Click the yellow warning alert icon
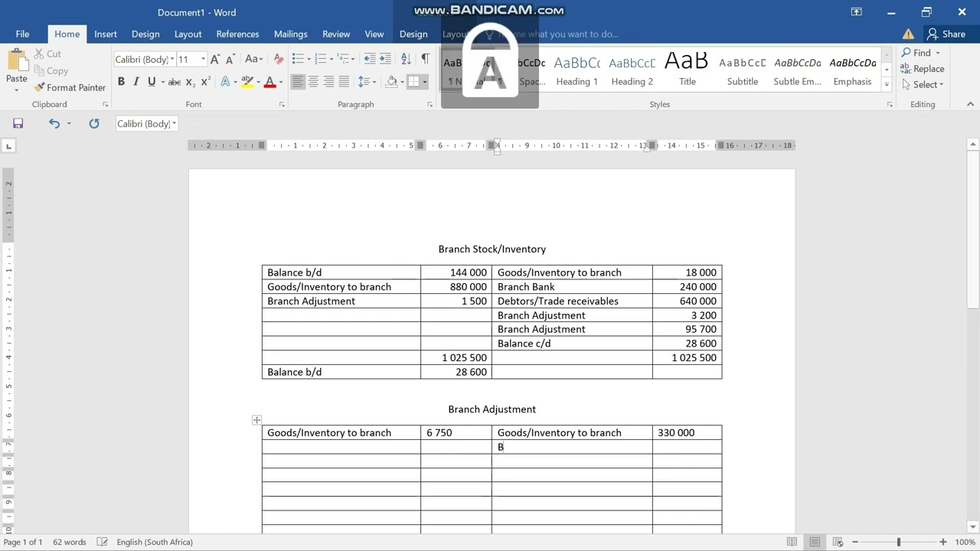The width and height of the screenshot is (980, 551). [x=908, y=34]
